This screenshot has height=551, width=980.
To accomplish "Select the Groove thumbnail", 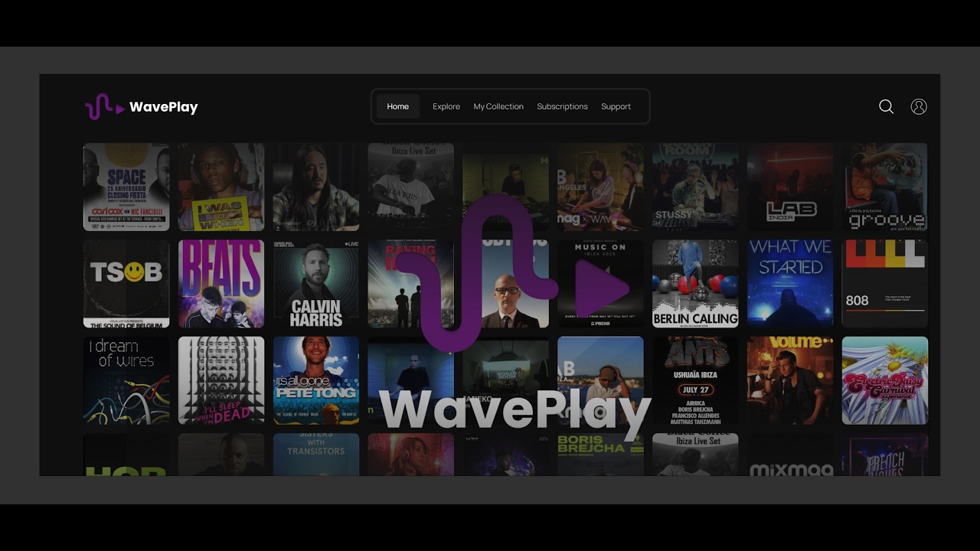I will click(x=885, y=187).
